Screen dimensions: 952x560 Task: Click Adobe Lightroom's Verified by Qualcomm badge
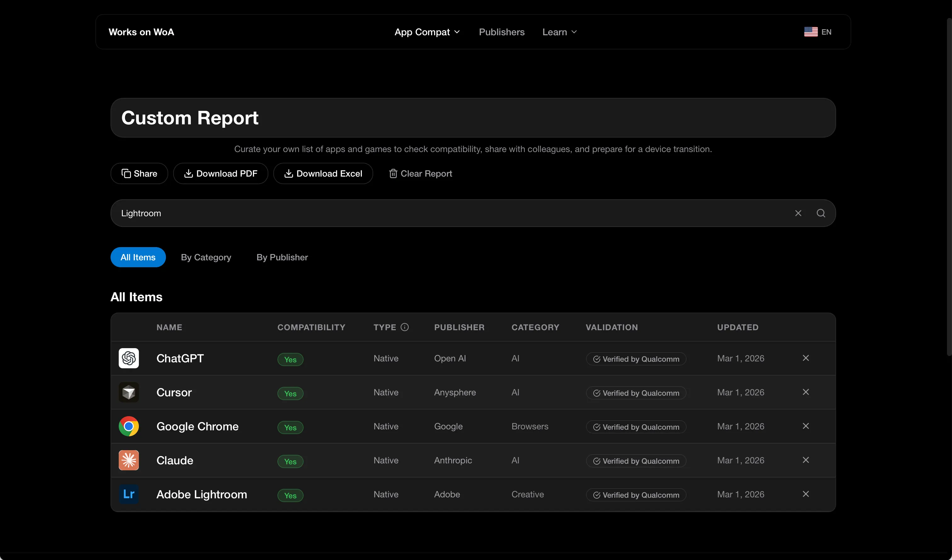636,495
